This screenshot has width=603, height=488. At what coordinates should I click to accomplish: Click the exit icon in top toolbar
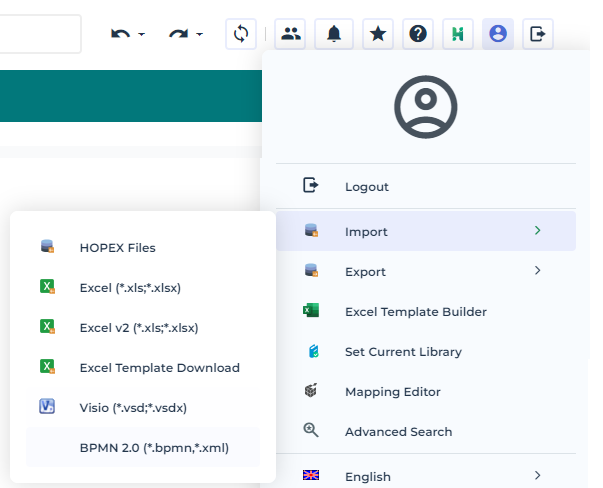pyautogui.click(x=538, y=34)
